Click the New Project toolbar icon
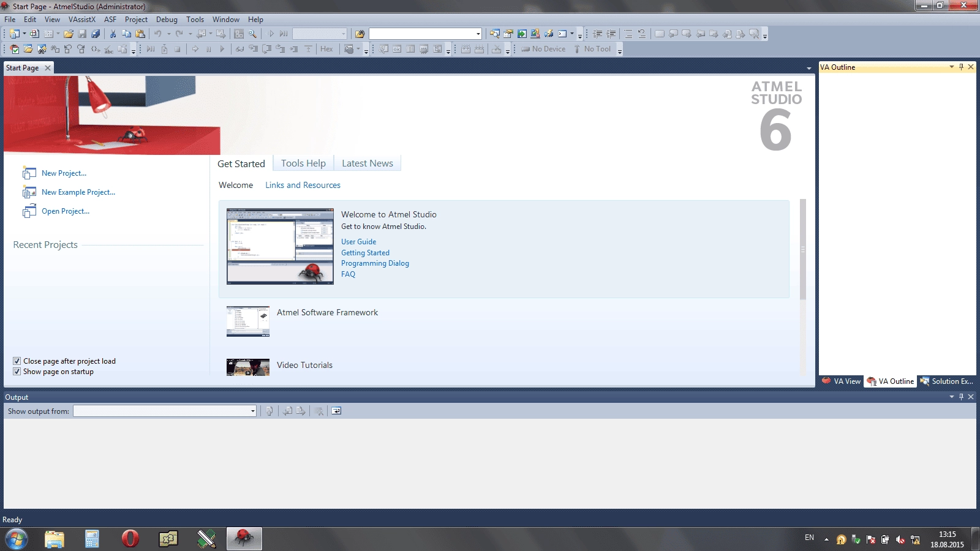Screen dimensions: 980x551 [x=14, y=34]
